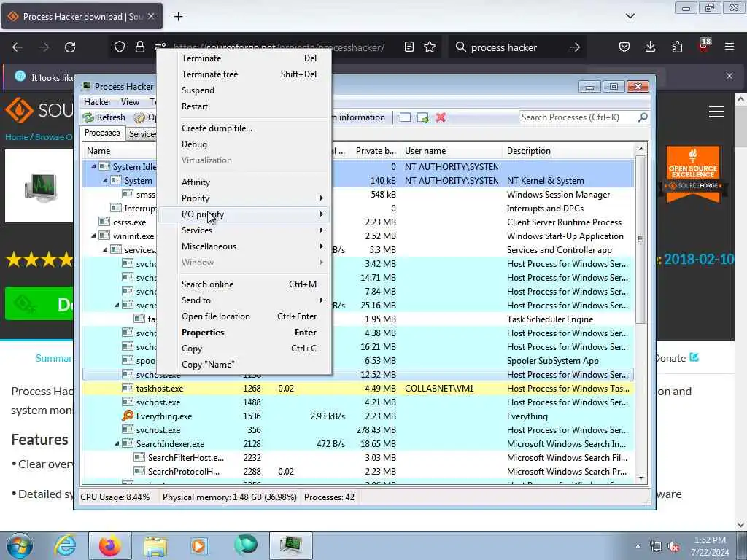Open SourceForge site hamburger menu
The width and height of the screenshot is (747, 560).
click(x=716, y=112)
